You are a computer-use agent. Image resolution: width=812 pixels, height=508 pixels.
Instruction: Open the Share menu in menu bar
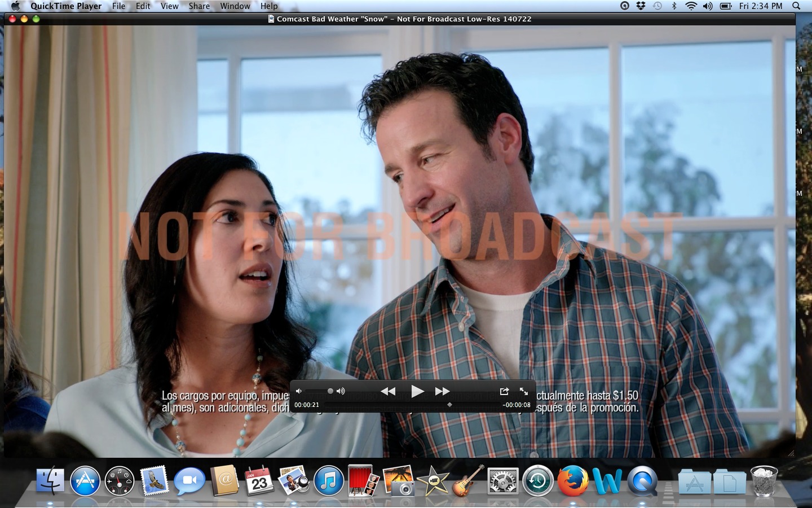pyautogui.click(x=199, y=6)
